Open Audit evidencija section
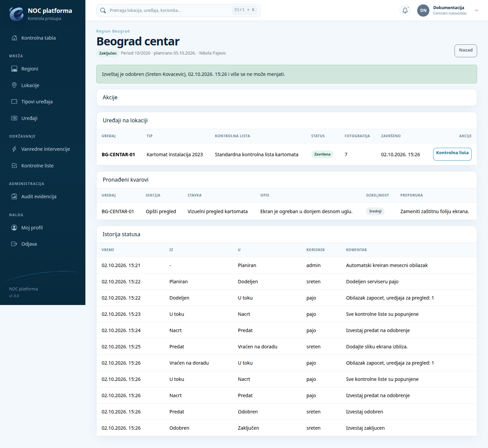Screen dimensions: 488x448 tap(43, 197)
